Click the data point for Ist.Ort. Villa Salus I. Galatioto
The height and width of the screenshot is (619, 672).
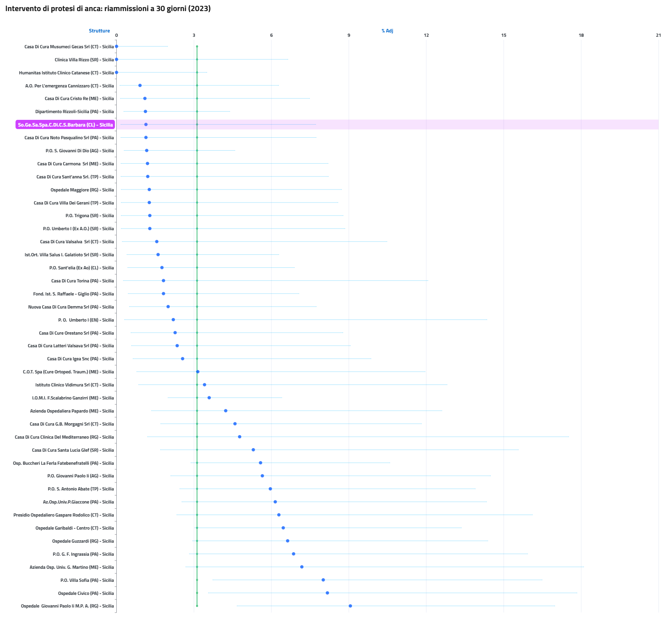click(x=158, y=255)
